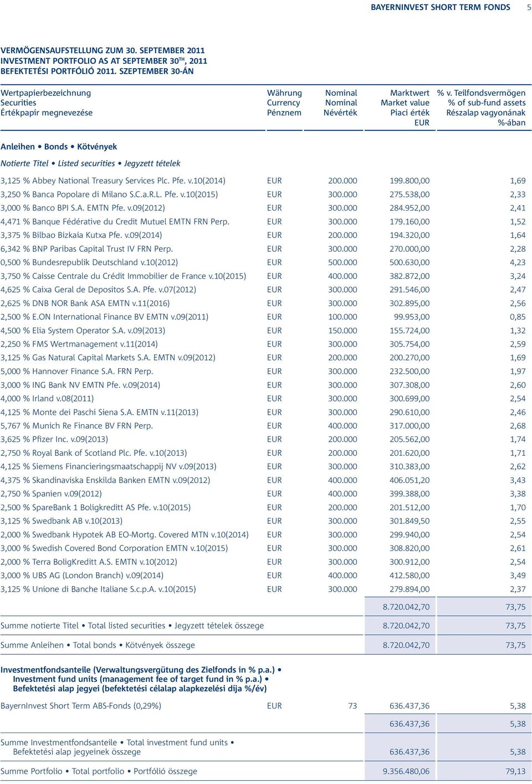The width and height of the screenshot is (532, 784).
Task: Click market value 500.630,00
Action: point(410,262)
